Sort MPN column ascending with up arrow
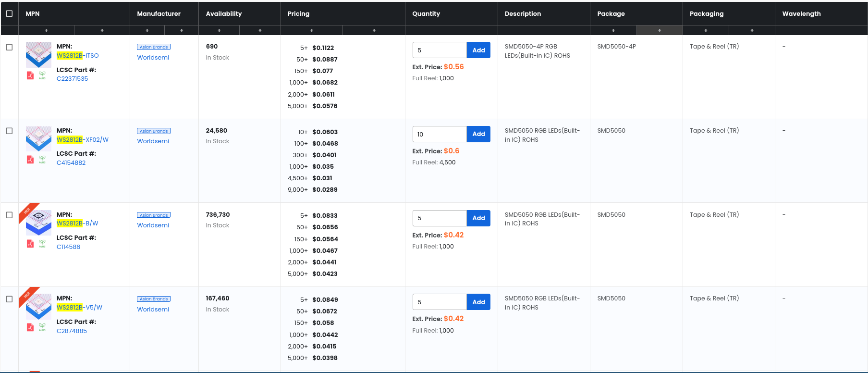This screenshot has width=868, height=373. point(47,30)
